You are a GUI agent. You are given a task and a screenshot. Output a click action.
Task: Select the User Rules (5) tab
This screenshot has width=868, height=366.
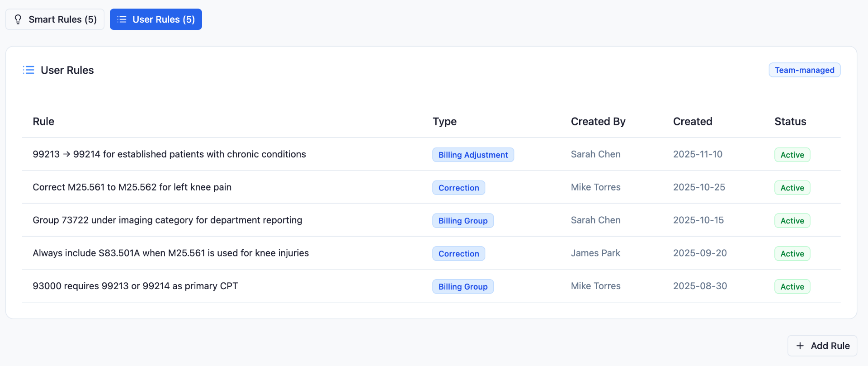click(x=156, y=19)
